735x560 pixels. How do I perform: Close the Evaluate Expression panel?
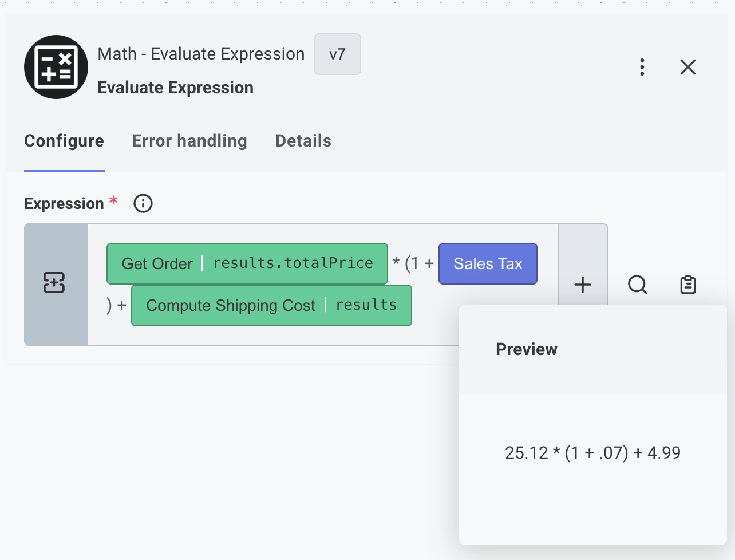click(x=687, y=67)
